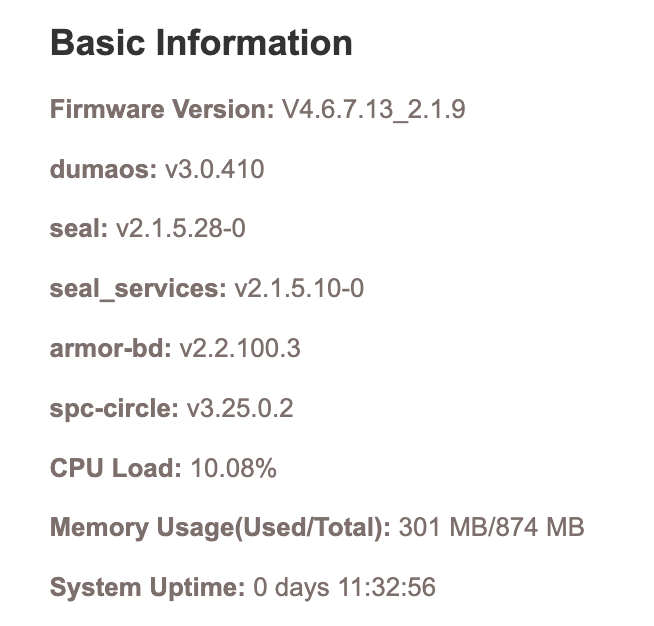Image resolution: width=654 pixels, height=626 pixels.
Task: Select the V4.6.7.13_2.1.9 firmware value
Action: pyautogui.click(x=373, y=109)
